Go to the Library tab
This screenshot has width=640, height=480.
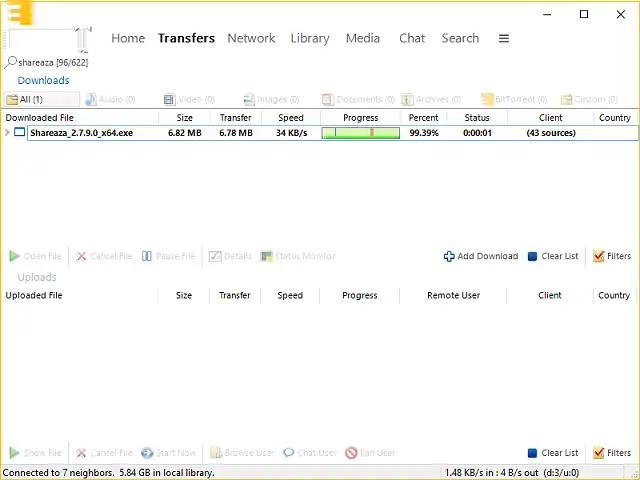click(x=310, y=38)
